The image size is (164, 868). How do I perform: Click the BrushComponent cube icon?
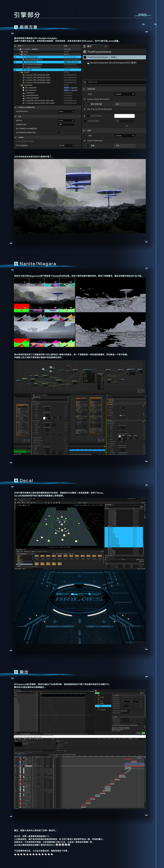point(89,63)
